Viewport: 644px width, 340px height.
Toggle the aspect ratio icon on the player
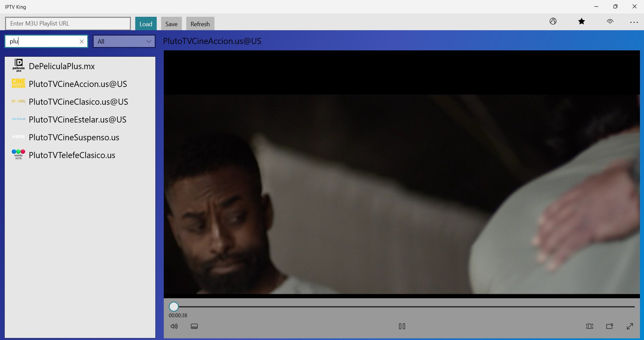(x=590, y=326)
